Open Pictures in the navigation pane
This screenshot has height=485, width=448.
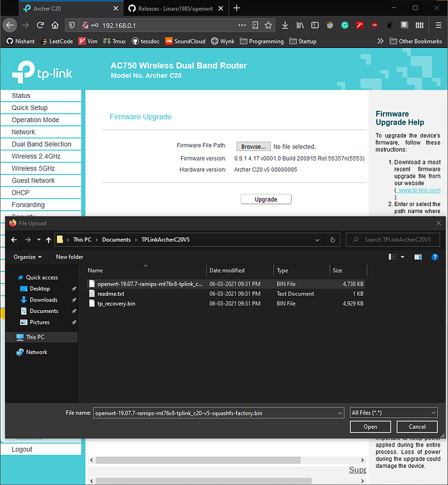(x=39, y=322)
